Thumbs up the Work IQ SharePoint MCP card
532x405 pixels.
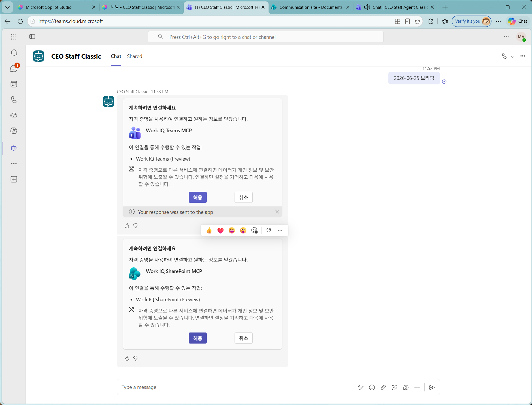pyautogui.click(x=127, y=358)
